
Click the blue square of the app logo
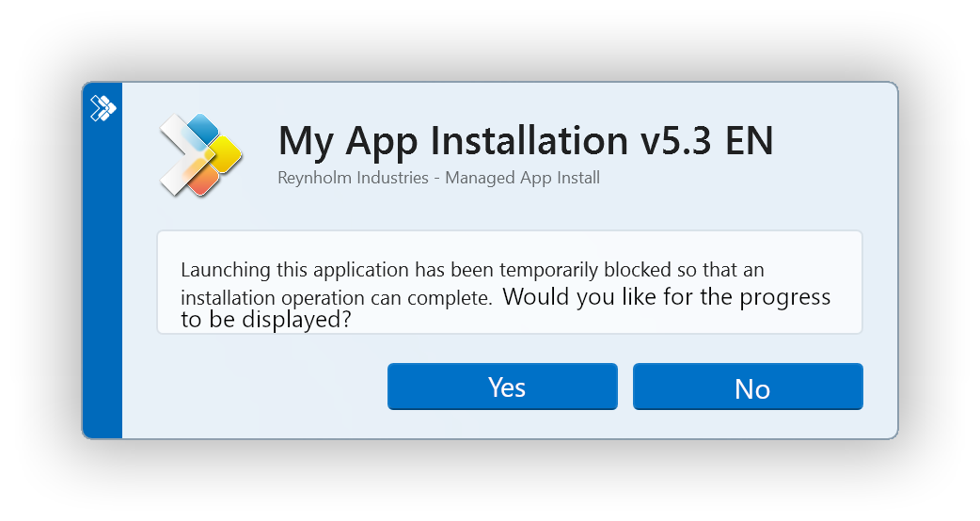pos(204,129)
